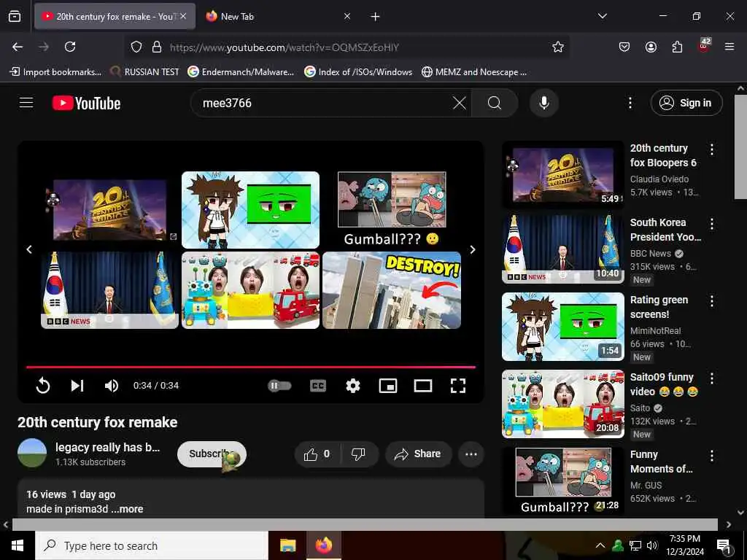Click the magnifier search button
This screenshot has width=747, height=560.
click(495, 103)
